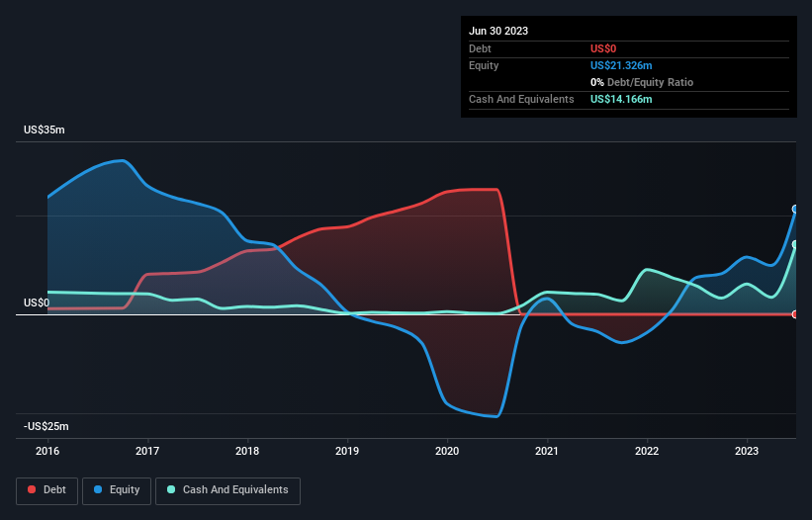Click the teal Cash And Equivalents legend dot
812x520 pixels.
coord(171,489)
